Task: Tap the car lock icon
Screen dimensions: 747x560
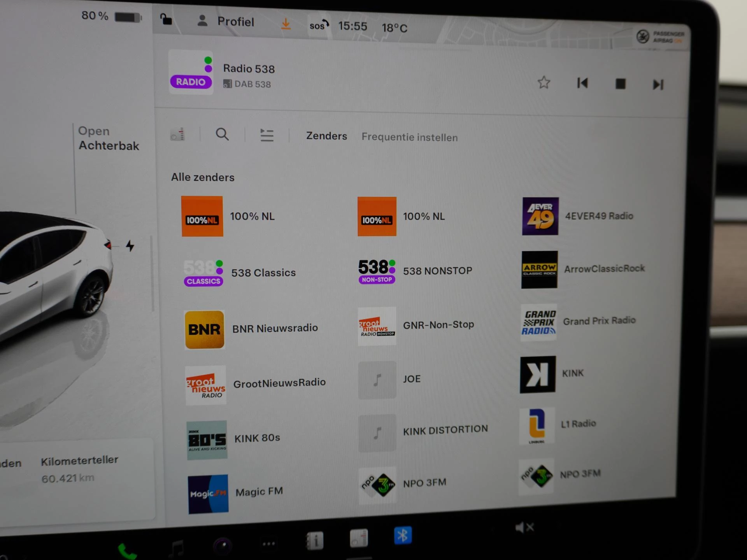Action: [x=166, y=19]
